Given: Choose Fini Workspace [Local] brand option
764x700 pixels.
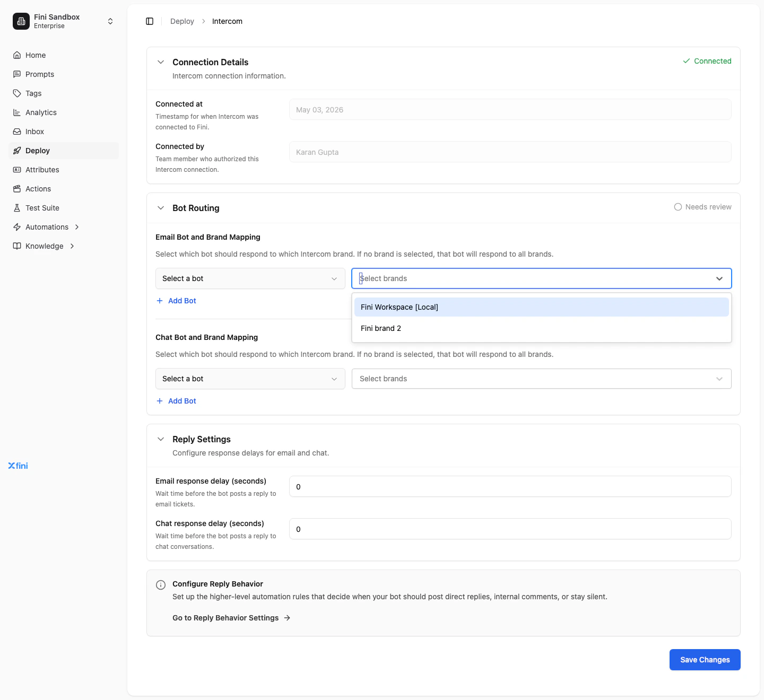Looking at the screenshot, I should (542, 307).
